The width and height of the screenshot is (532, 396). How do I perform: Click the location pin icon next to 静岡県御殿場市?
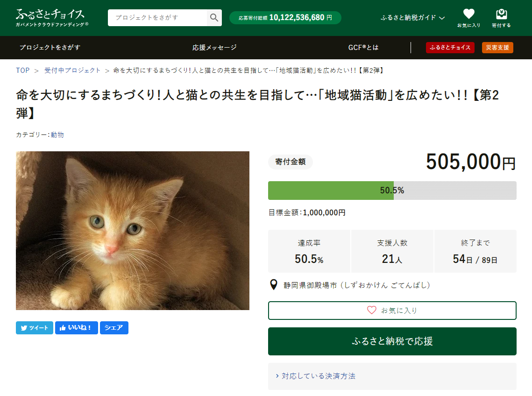(274, 284)
